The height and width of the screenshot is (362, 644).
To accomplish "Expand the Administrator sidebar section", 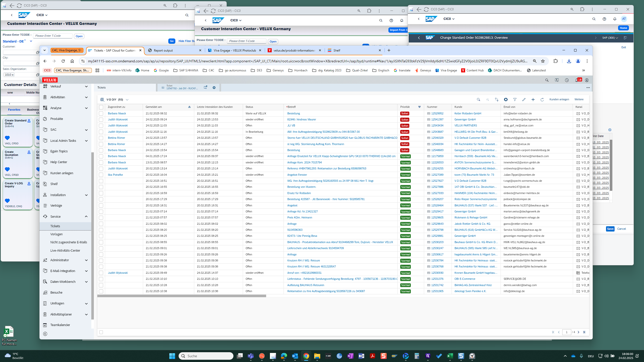I will click(x=86, y=260).
